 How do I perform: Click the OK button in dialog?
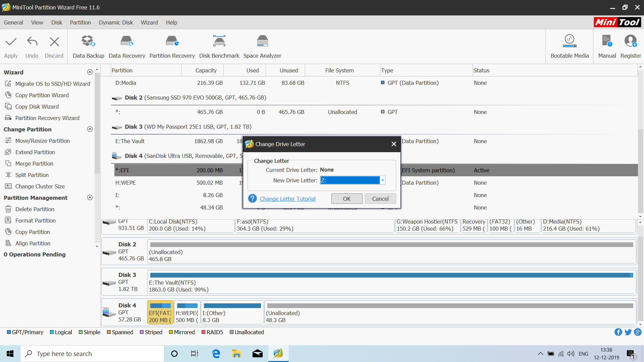click(347, 198)
